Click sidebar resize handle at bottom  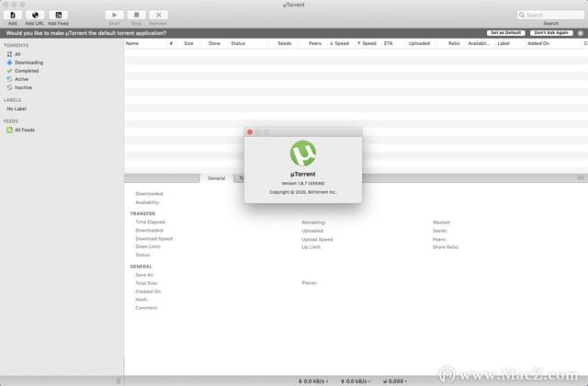119,380
